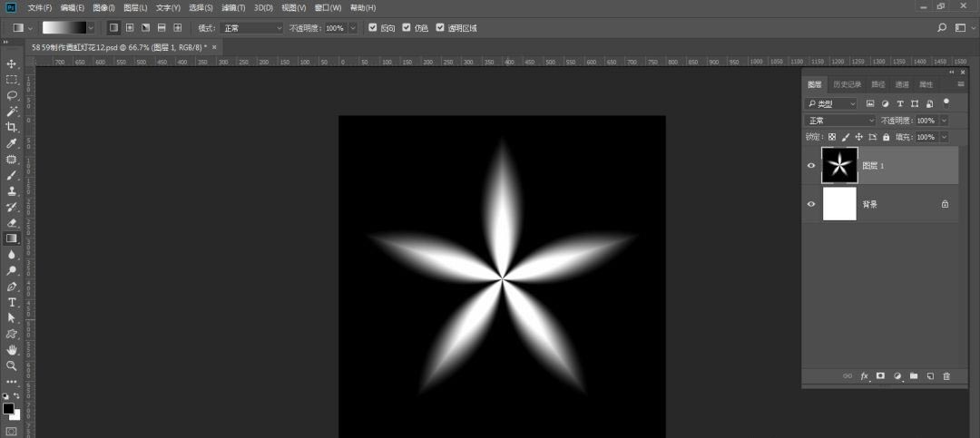Select the Crop tool
Screen dimensions: 980x438
point(11,128)
